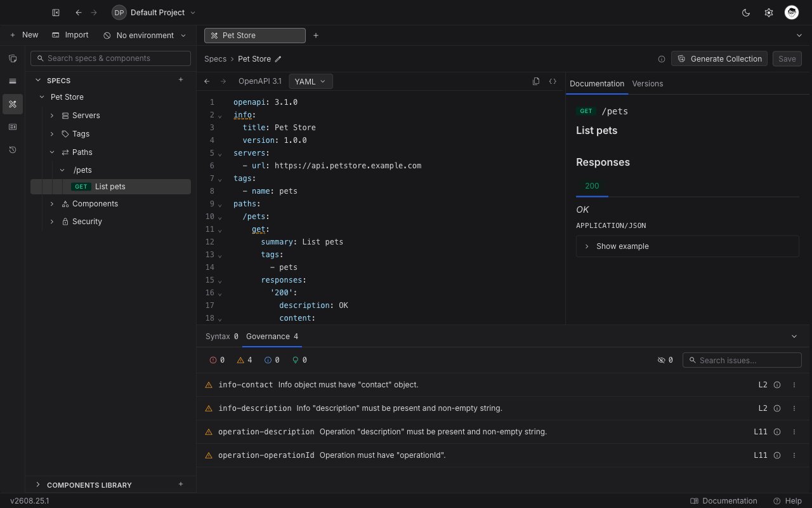Collapse the issues panel chevron
The width and height of the screenshot is (812, 508).
pos(794,337)
